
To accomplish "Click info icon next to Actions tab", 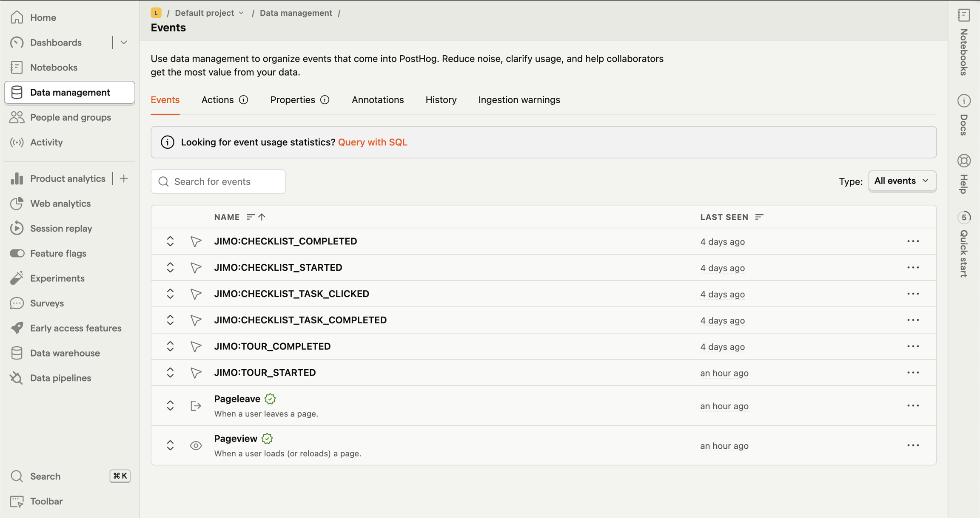I will 244,100.
